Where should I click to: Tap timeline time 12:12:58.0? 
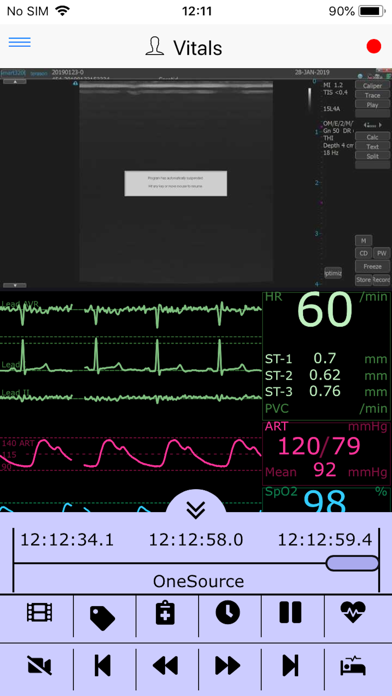[x=196, y=540]
